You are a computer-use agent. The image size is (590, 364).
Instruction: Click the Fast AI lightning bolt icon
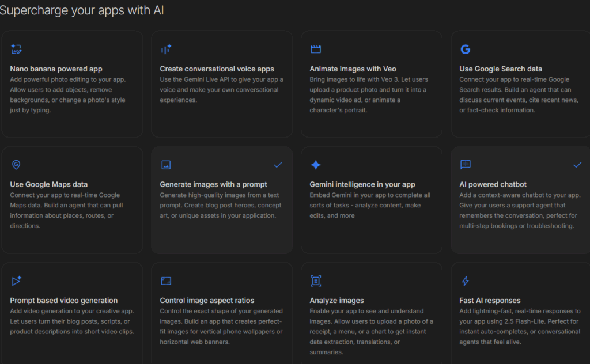click(465, 281)
